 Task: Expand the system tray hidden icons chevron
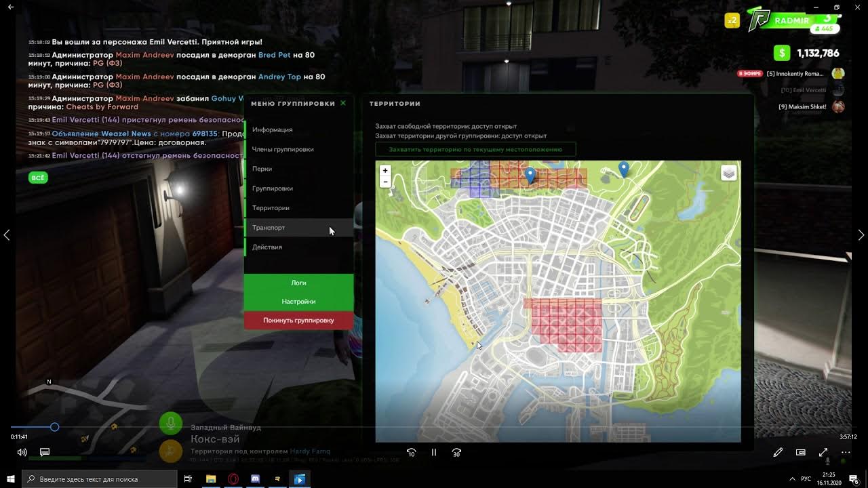click(x=793, y=479)
